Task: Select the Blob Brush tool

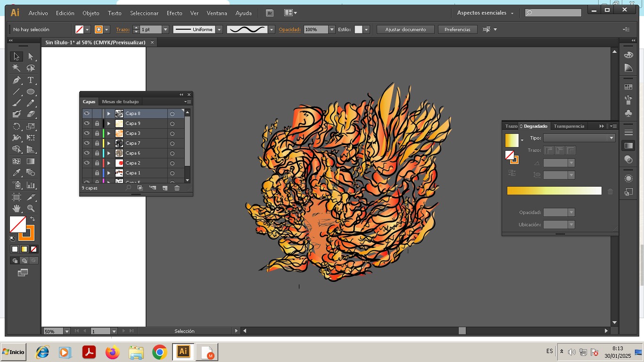Action: (17, 114)
